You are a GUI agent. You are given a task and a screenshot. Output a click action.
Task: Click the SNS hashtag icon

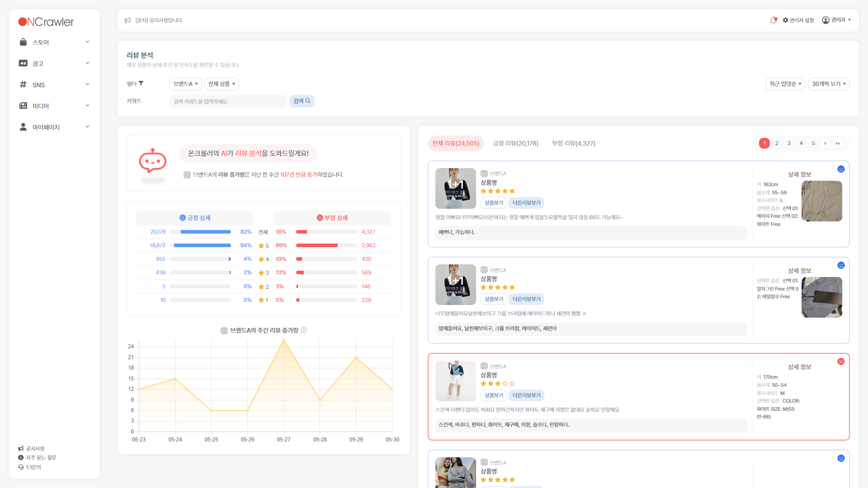tap(23, 84)
